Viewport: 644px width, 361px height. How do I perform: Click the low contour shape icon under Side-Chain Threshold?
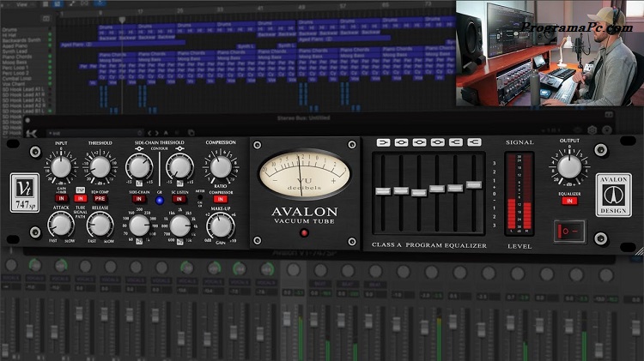(139, 148)
